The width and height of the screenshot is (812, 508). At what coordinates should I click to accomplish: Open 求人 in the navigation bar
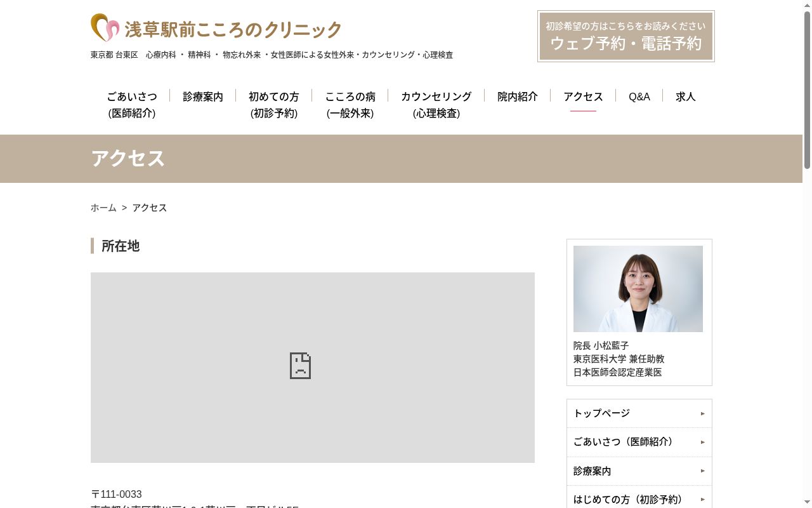[x=686, y=97]
